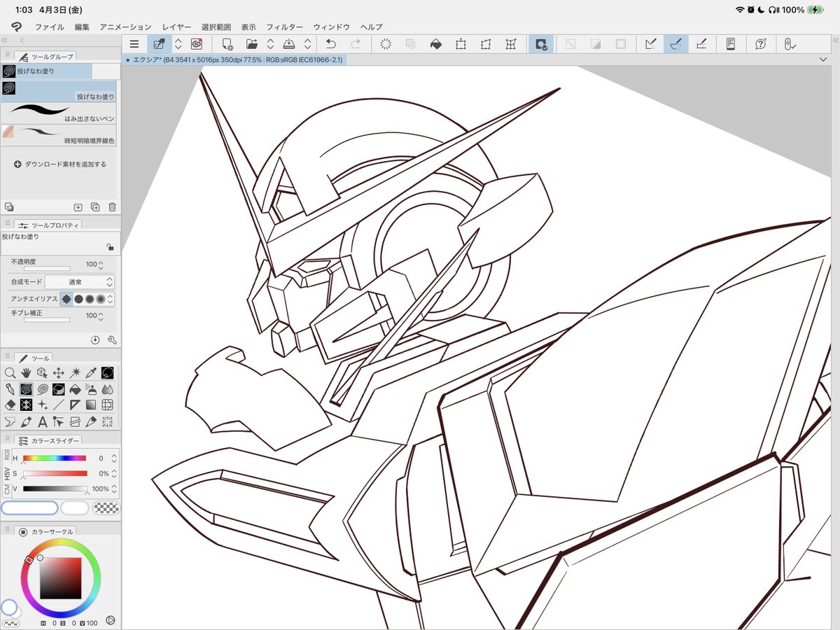Screen dimensions: 840x630
Task: Click the Redo arrow in command bar
Action: point(356,44)
